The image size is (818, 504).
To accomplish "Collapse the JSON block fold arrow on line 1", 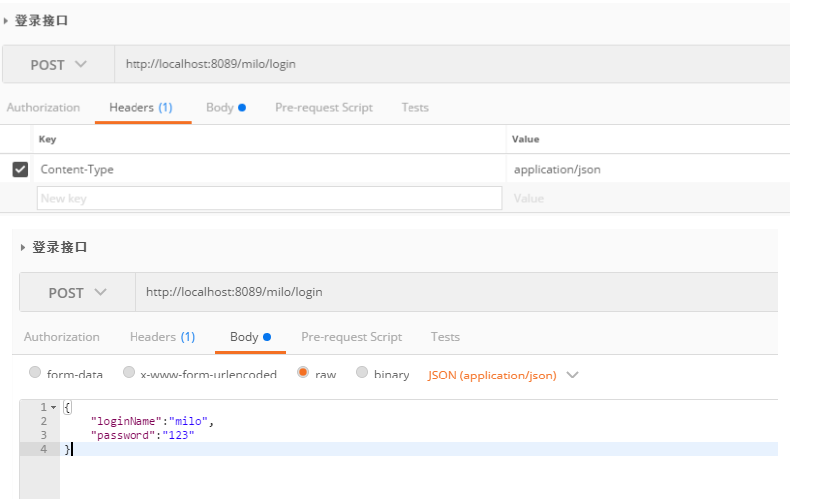I will (53, 407).
